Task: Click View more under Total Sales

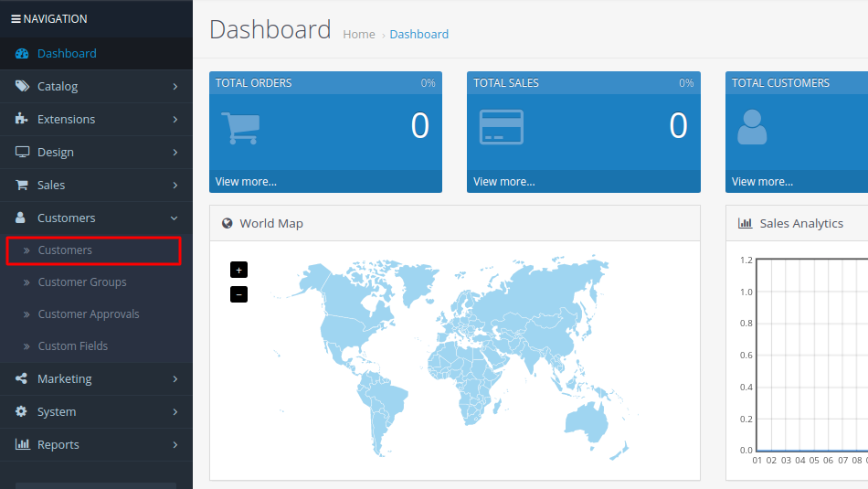Action: coord(503,182)
